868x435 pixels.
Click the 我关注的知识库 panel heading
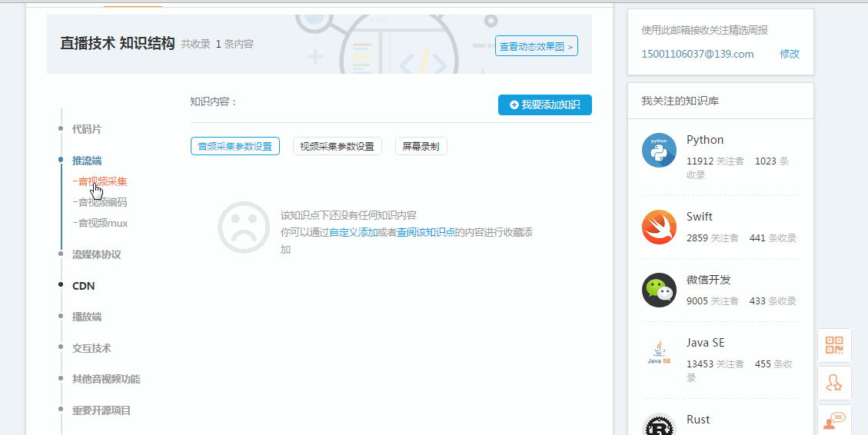click(680, 101)
